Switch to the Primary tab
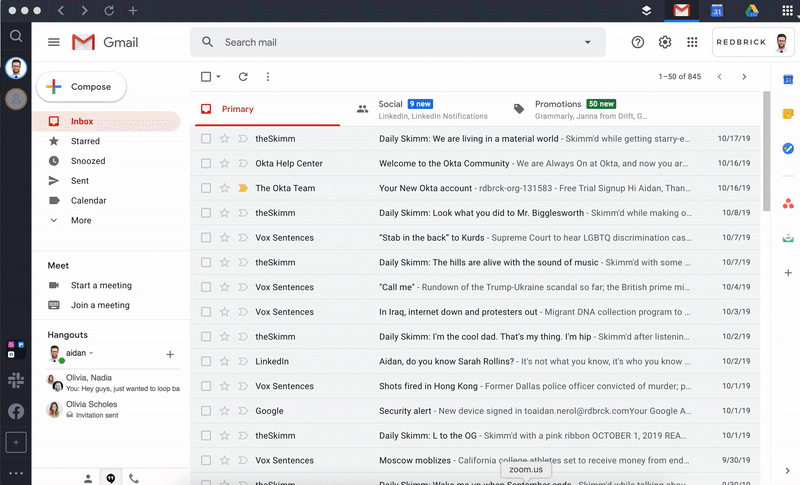Viewport: 800px width, 485px height. (267, 109)
